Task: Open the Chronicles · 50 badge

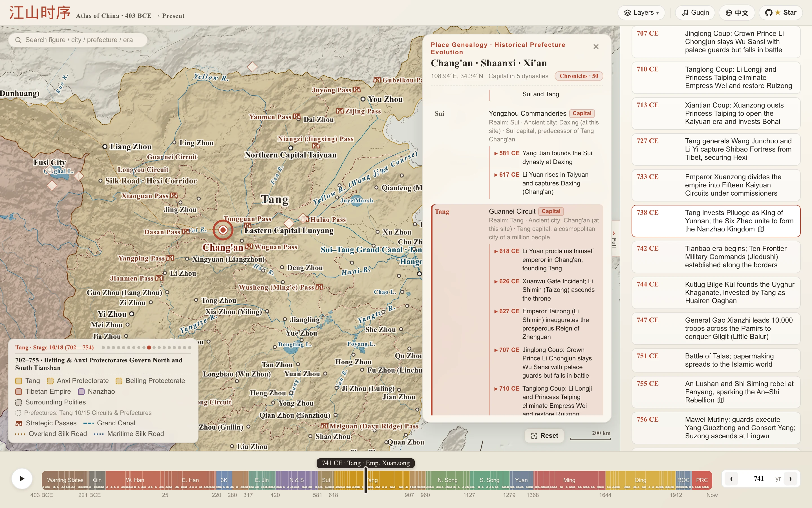Action: (579, 76)
